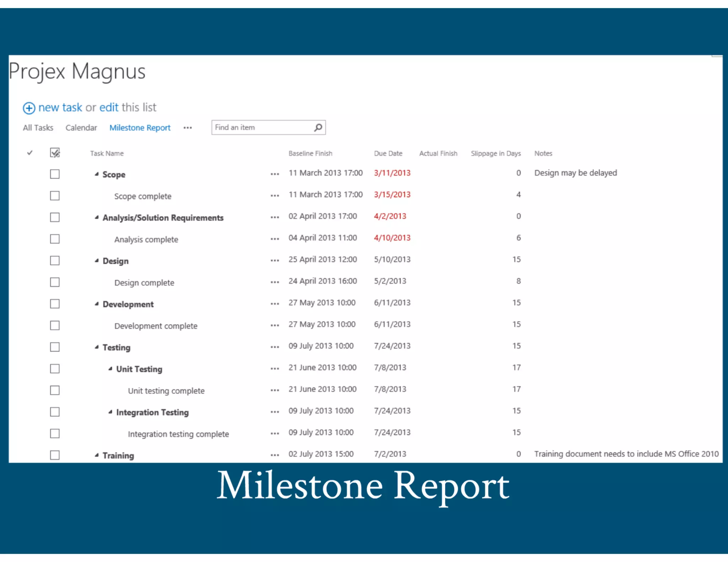Check the Analysis/Solution Requirements checkbox
The height and width of the screenshot is (562, 728).
(x=55, y=217)
